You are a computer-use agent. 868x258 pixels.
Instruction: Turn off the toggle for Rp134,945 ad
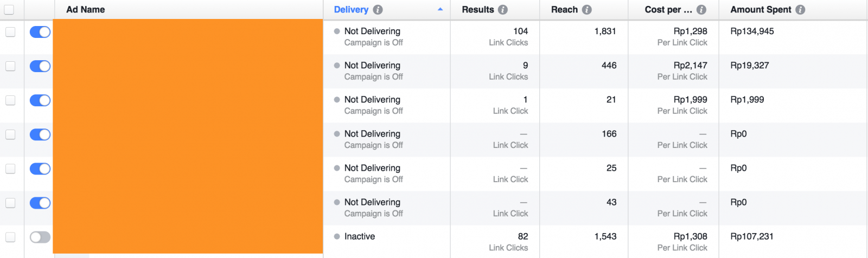coord(40,32)
